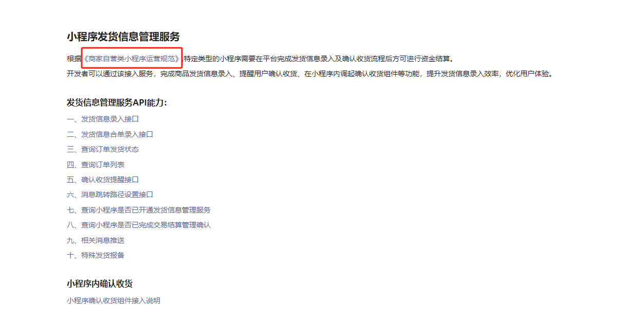644x318 pixels.
Task: Open the 商家自营类小程序运营规范 link
Action: [132, 59]
